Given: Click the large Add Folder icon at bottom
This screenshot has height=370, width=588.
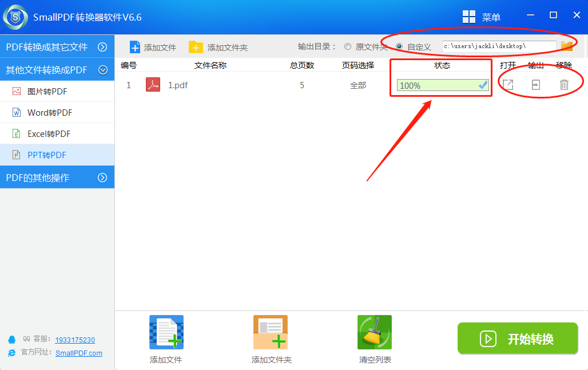Looking at the screenshot, I should tap(271, 332).
